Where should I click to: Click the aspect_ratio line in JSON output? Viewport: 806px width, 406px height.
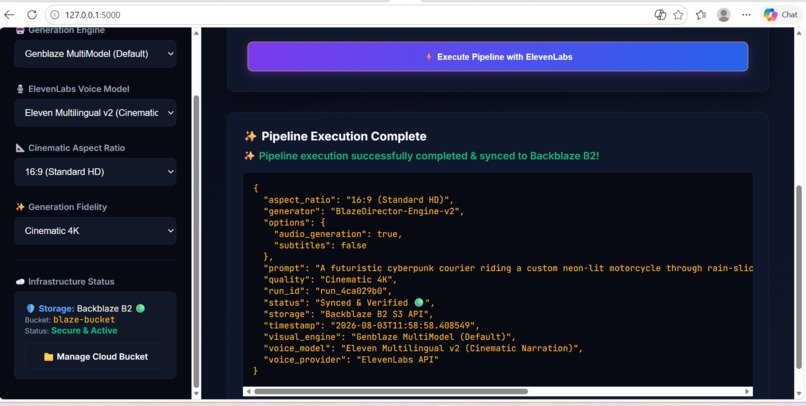click(359, 199)
